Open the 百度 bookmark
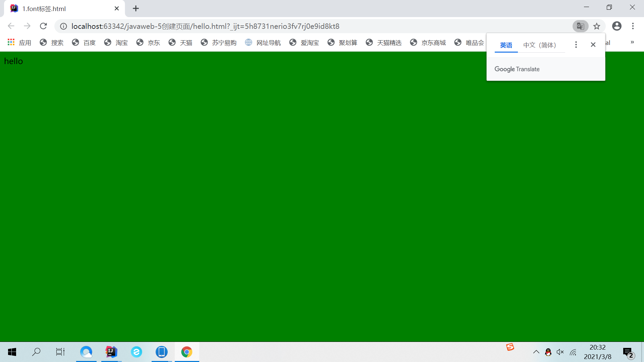 [x=84, y=43]
